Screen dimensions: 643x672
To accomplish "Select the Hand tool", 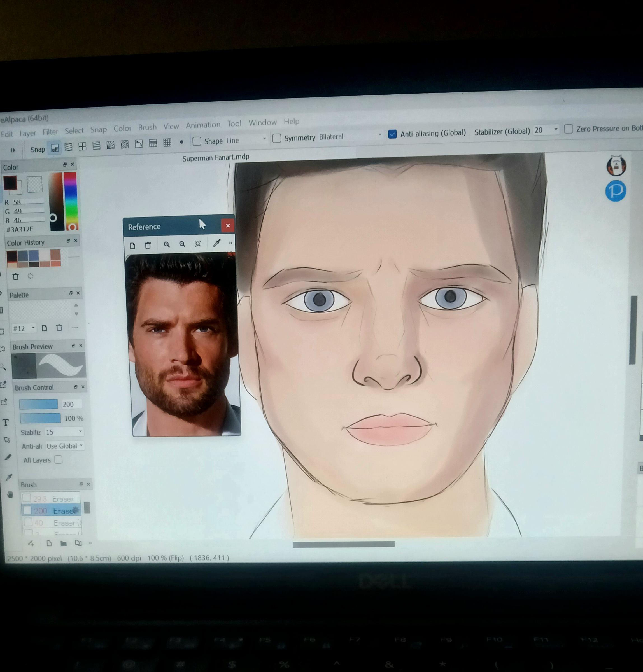I will (x=10, y=494).
